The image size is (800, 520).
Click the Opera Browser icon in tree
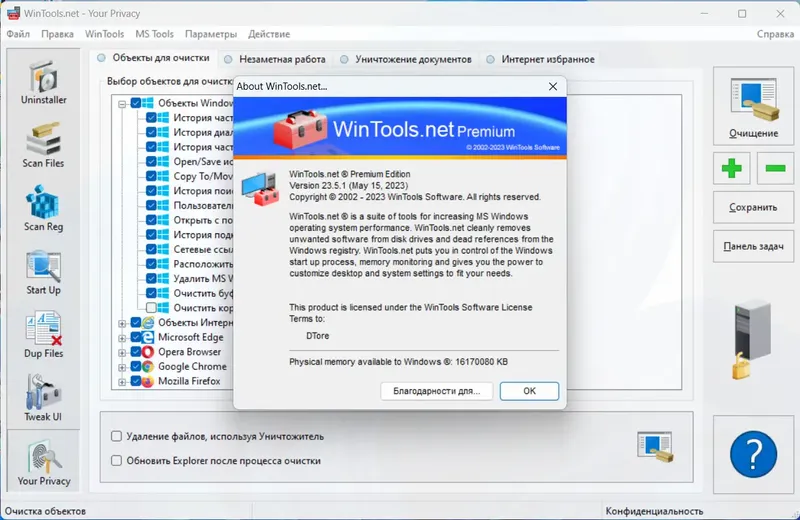point(147,352)
